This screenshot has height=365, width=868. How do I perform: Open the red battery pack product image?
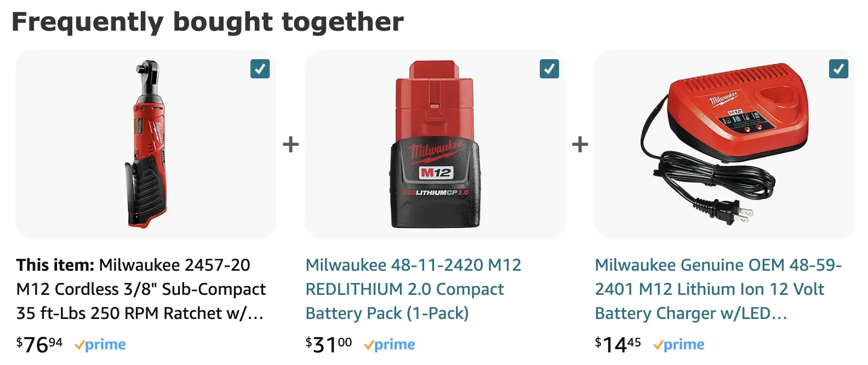click(x=435, y=144)
